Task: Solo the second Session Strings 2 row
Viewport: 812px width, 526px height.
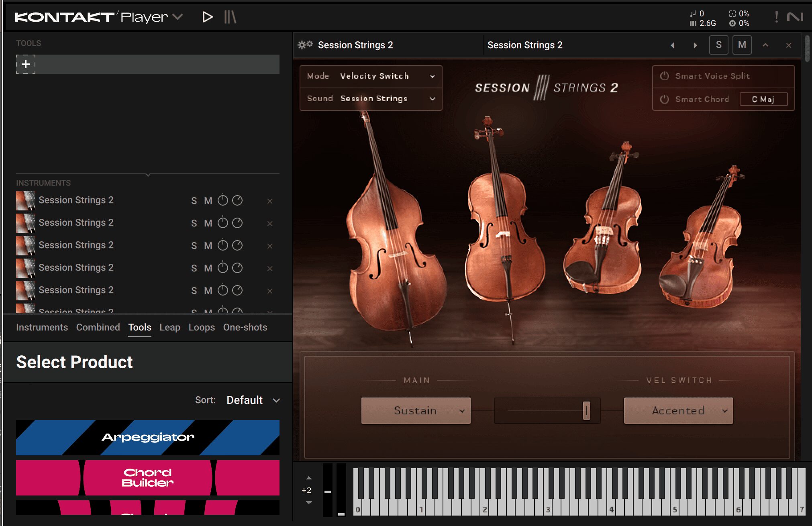Action: coord(194,223)
